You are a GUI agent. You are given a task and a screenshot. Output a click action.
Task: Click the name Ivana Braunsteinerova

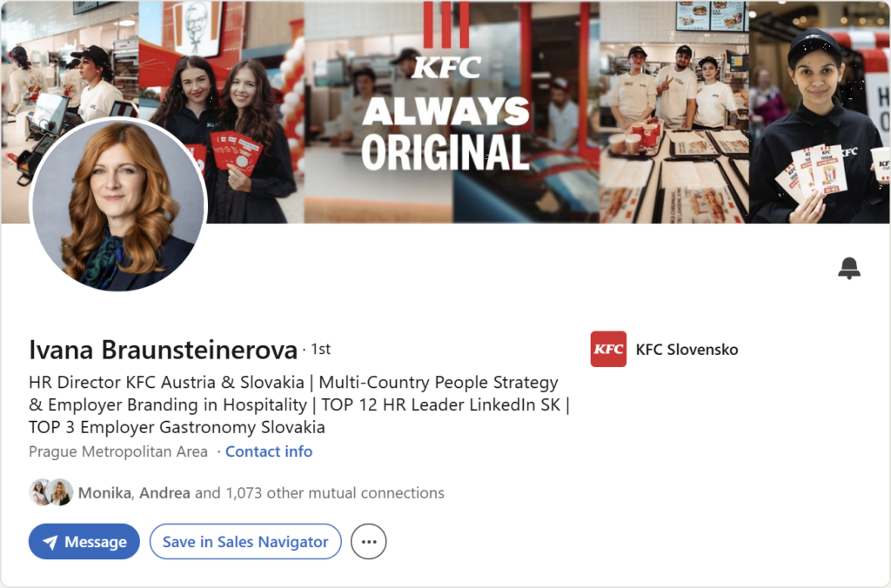pyautogui.click(x=163, y=350)
